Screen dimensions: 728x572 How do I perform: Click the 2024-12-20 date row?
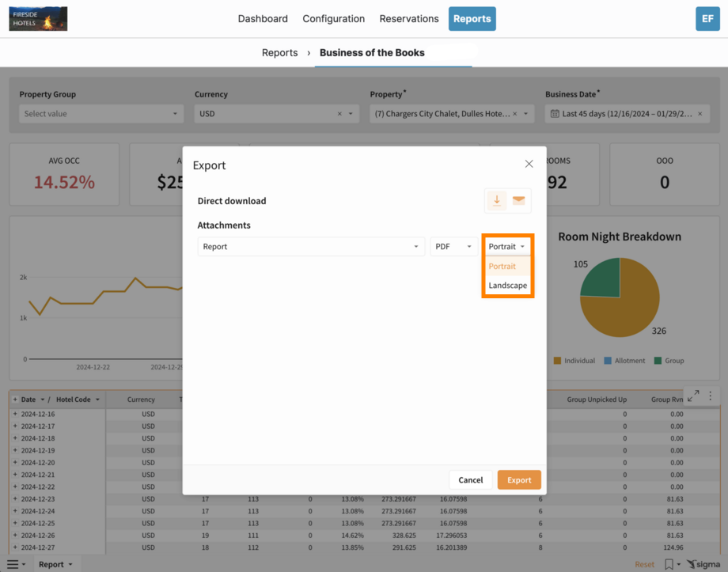point(38,463)
